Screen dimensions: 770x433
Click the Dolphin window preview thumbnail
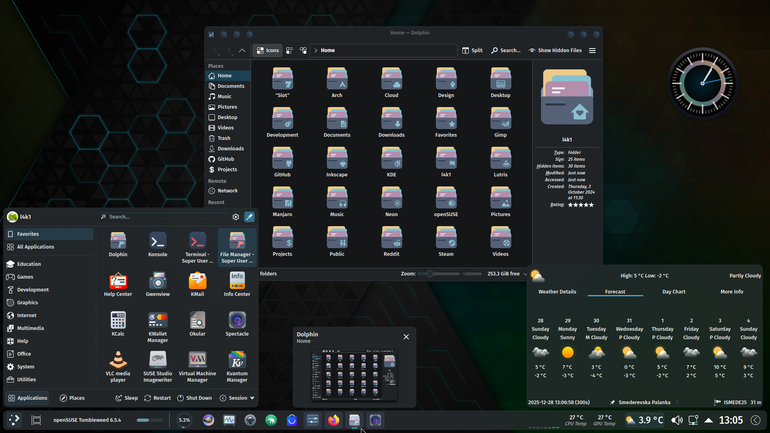tap(354, 375)
